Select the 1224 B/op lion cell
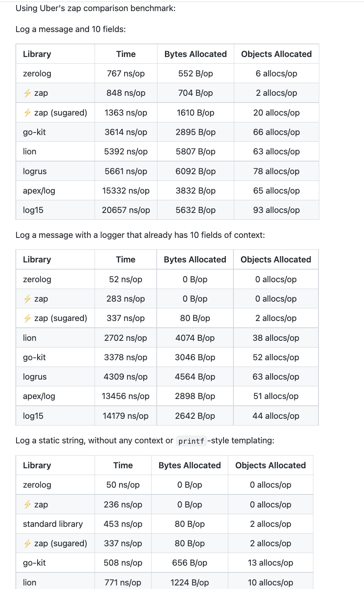The height and width of the screenshot is (589, 364). (x=190, y=583)
